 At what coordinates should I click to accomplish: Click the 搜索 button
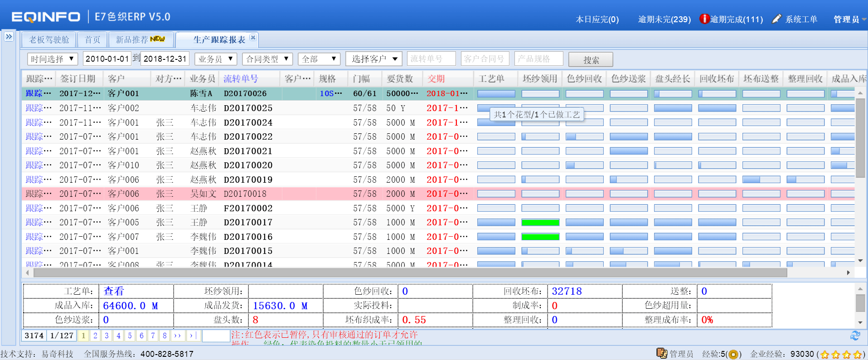pos(591,60)
